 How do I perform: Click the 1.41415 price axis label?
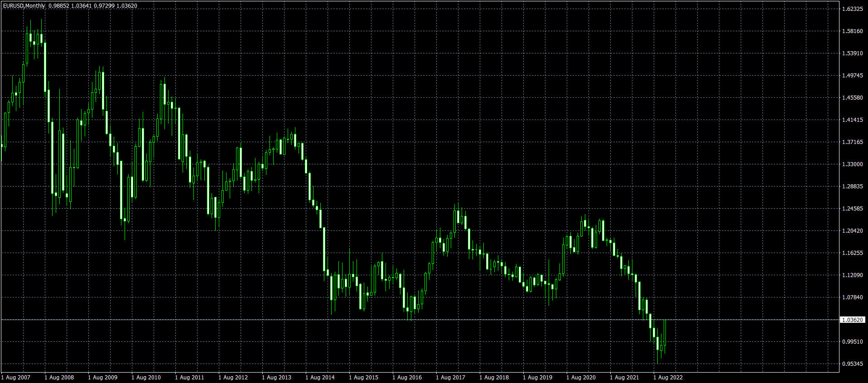click(853, 120)
